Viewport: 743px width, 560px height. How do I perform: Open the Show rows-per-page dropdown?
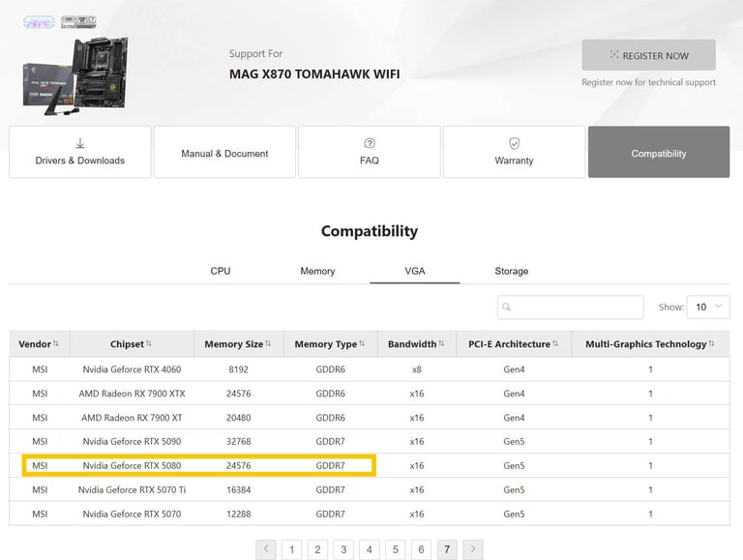(x=708, y=307)
